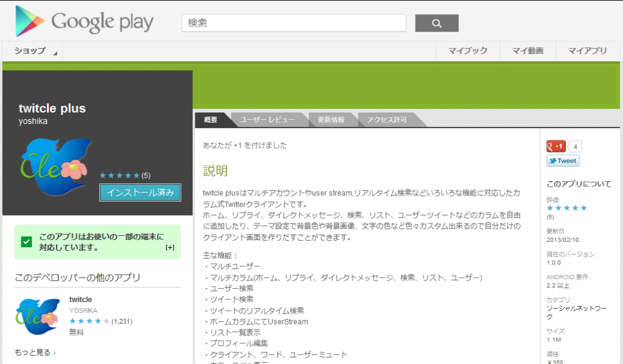Switch to the アクセス許可 tab

(386, 120)
